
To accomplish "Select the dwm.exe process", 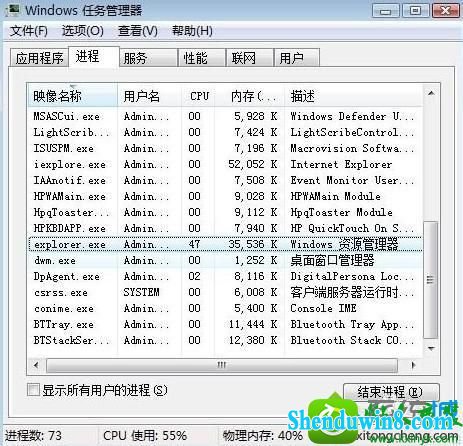I will [x=225, y=260].
